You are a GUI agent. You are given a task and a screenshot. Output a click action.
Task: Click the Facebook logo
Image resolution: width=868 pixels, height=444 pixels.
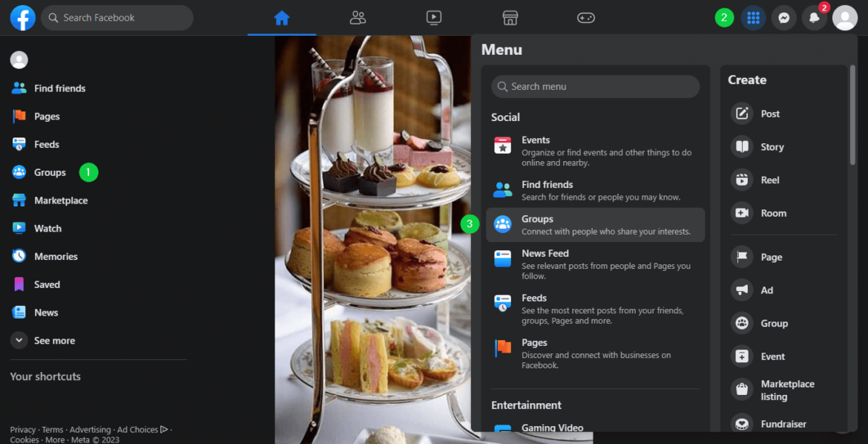[22, 18]
